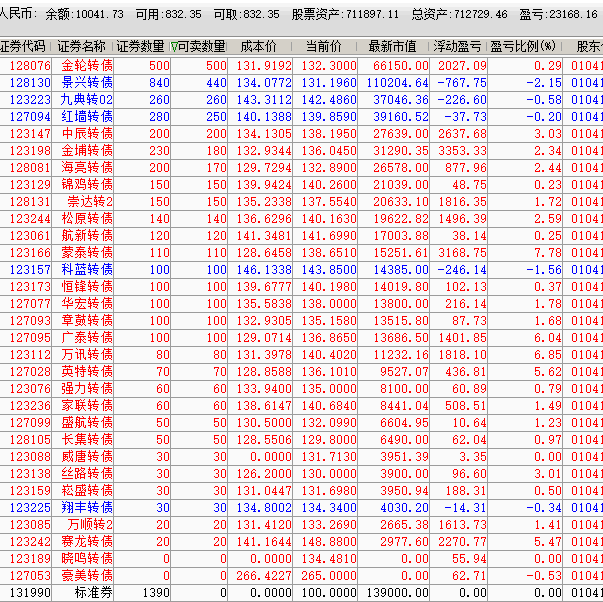Viewport: 603px width, 602px height.
Task: Select the 翔丰转债 holding
Action: (87, 508)
